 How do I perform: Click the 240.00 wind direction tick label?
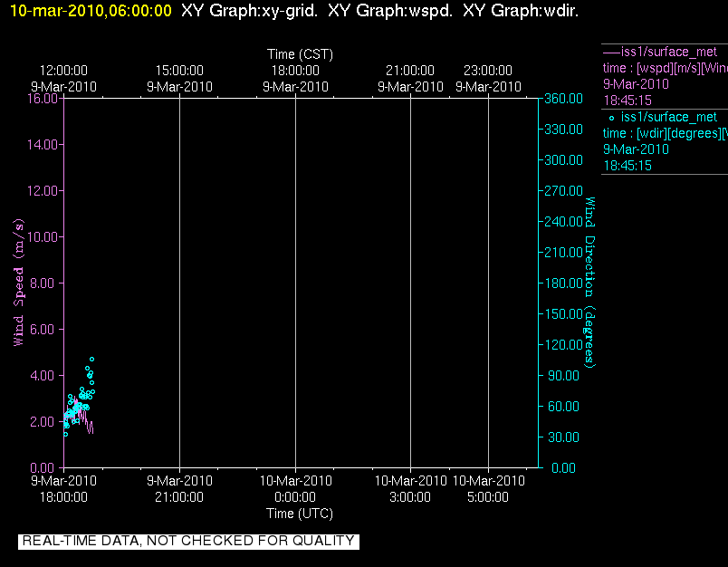(563, 222)
